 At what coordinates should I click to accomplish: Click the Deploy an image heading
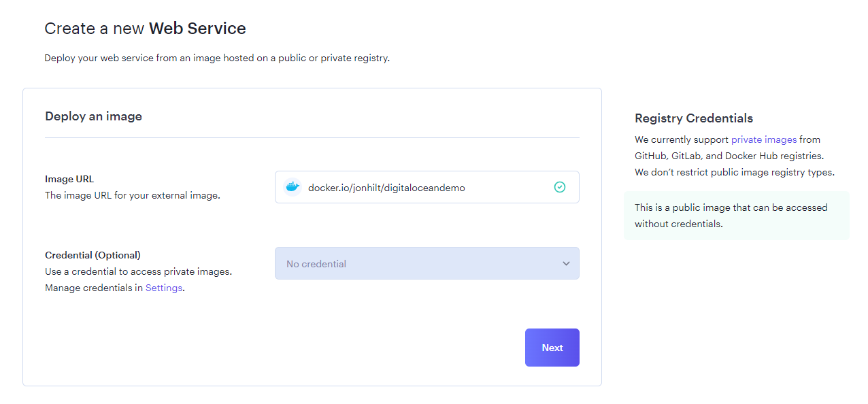[94, 116]
